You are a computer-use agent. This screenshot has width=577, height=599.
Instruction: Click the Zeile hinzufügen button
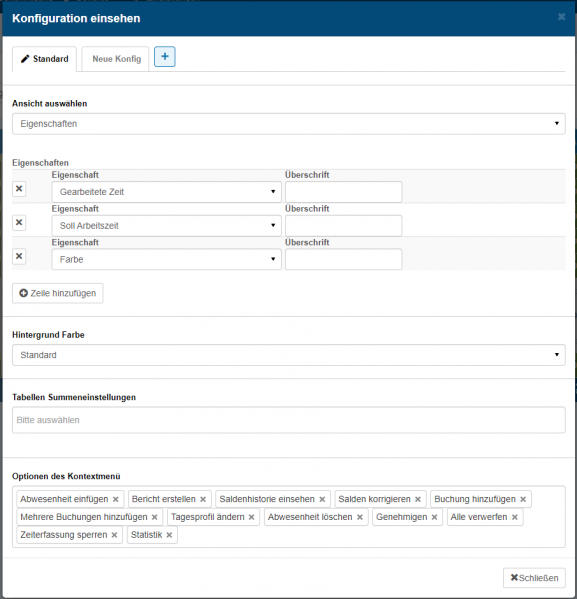coord(58,293)
